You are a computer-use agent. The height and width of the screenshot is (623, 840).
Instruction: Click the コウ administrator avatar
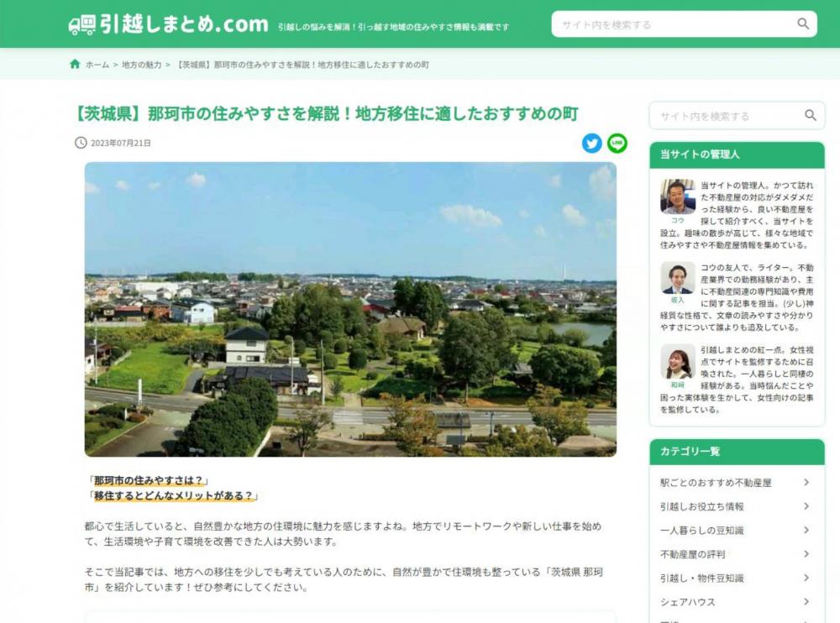(x=678, y=196)
